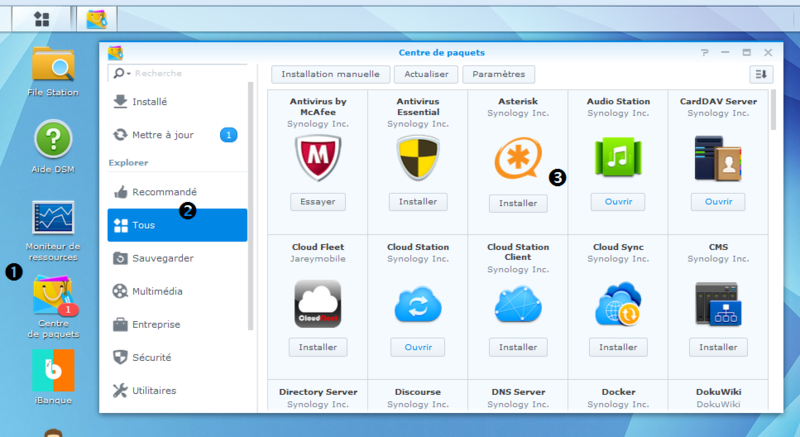Click the DNS Server package title

pyautogui.click(x=518, y=392)
